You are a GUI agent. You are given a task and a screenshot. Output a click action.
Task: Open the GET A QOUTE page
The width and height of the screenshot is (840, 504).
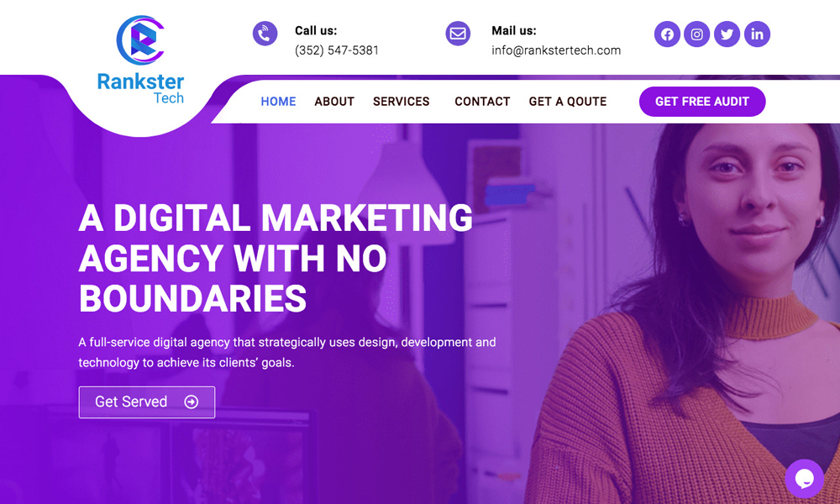pos(567,102)
